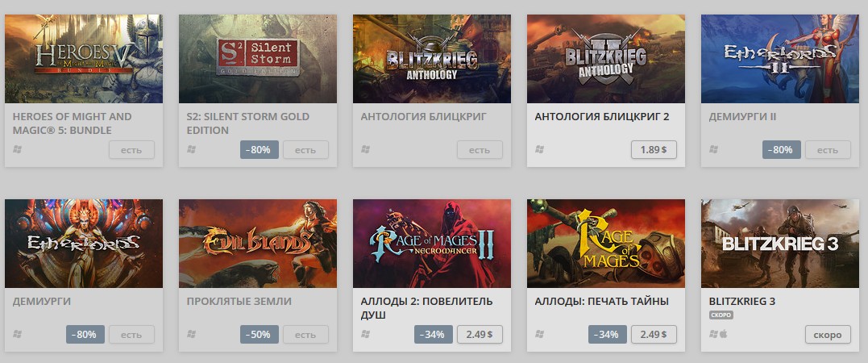Click Windows icon under Аллоды: Печать Тайны
The image size is (868, 363).
540,334
